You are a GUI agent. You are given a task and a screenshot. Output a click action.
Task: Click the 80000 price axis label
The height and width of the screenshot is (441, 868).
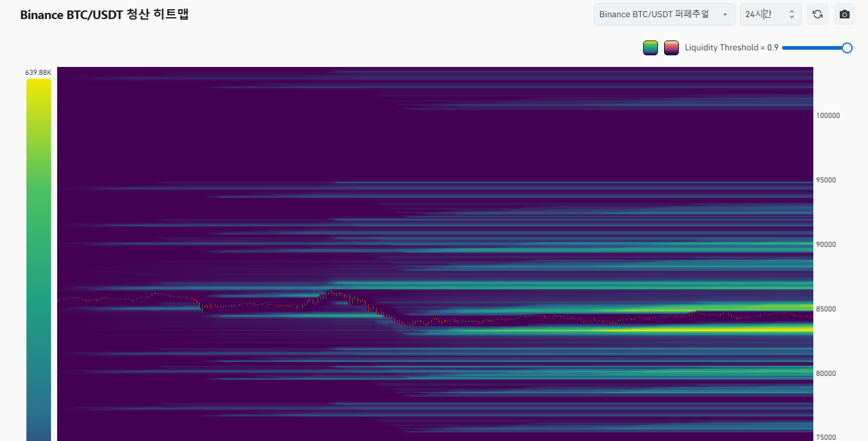(826, 373)
